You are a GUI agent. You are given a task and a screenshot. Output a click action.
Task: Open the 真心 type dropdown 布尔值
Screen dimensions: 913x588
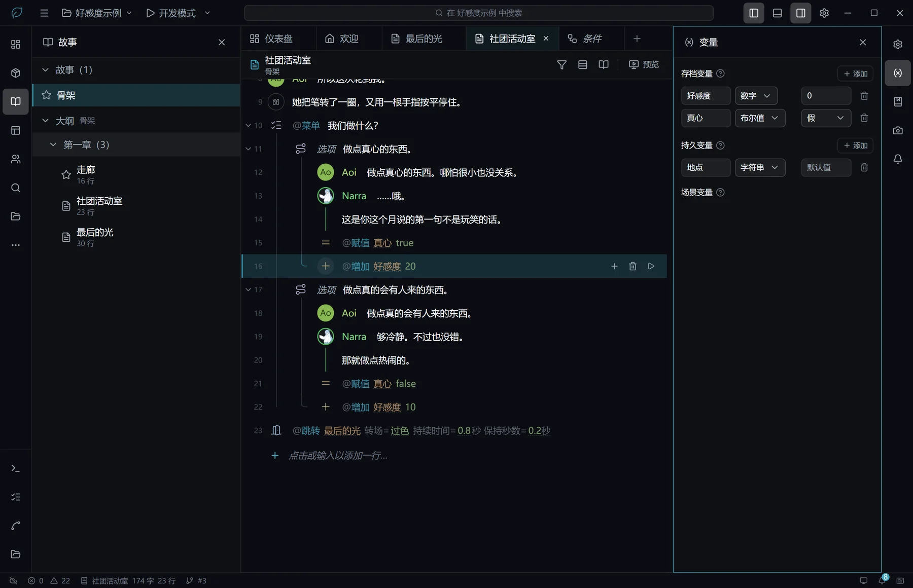760,118
